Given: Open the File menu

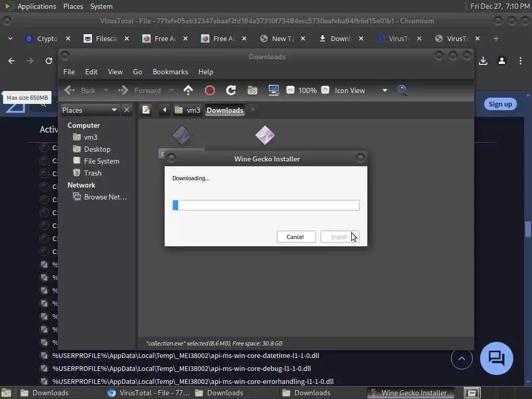Looking at the screenshot, I should tap(69, 72).
